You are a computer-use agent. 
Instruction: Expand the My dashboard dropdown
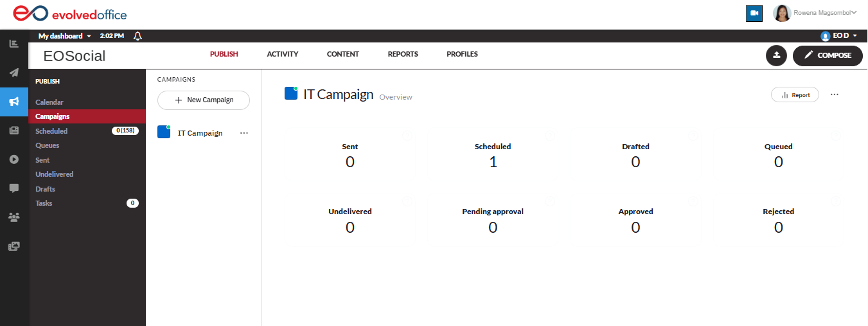(x=64, y=36)
